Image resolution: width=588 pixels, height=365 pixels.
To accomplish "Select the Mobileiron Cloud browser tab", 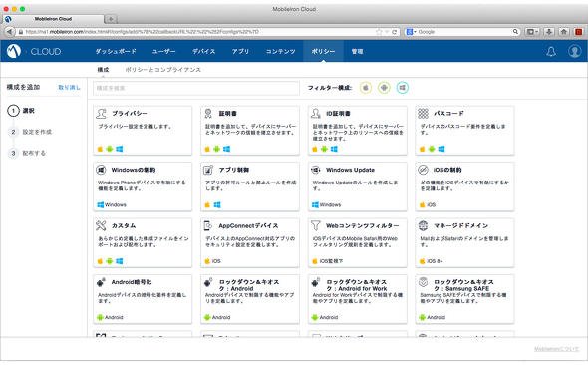I will pos(53,19).
